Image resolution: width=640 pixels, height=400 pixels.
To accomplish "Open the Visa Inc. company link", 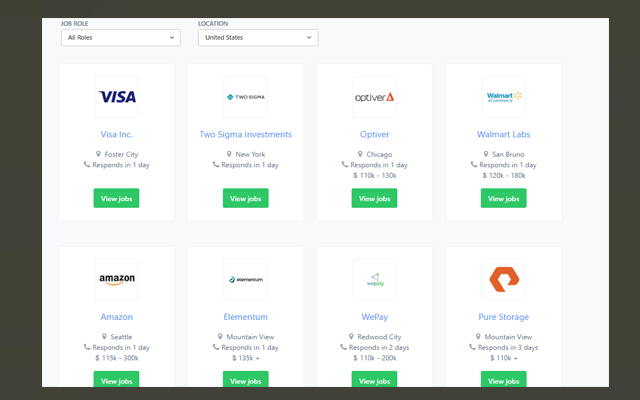I will (117, 134).
